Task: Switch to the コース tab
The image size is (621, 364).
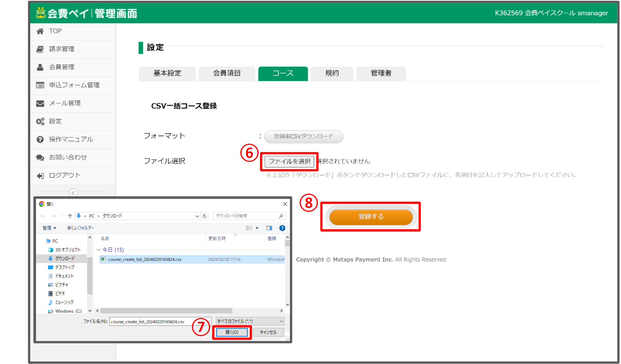Action: pos(283,74)
